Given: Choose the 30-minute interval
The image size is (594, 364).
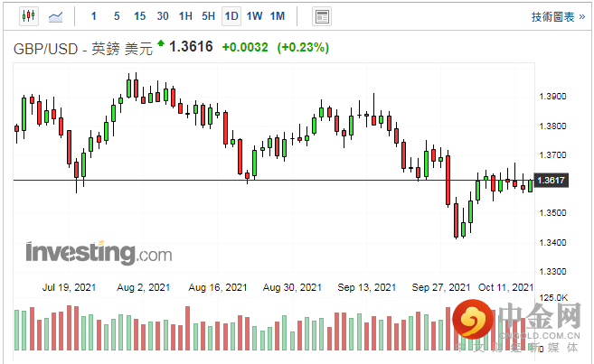Looking at the screenshot, I should 162,16.
